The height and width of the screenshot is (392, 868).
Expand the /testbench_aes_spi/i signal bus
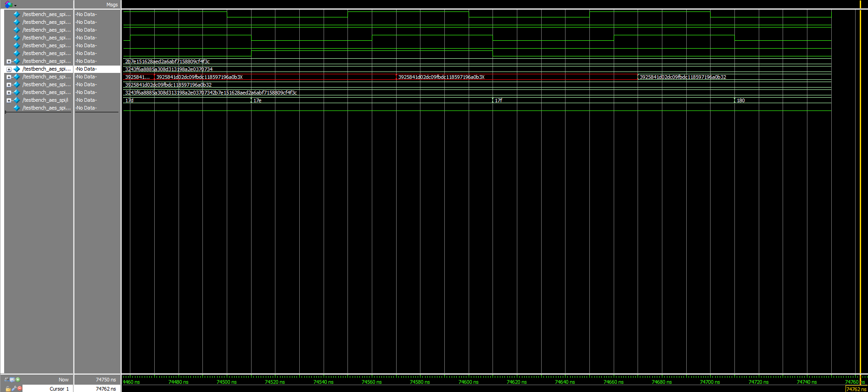[9, 100]
